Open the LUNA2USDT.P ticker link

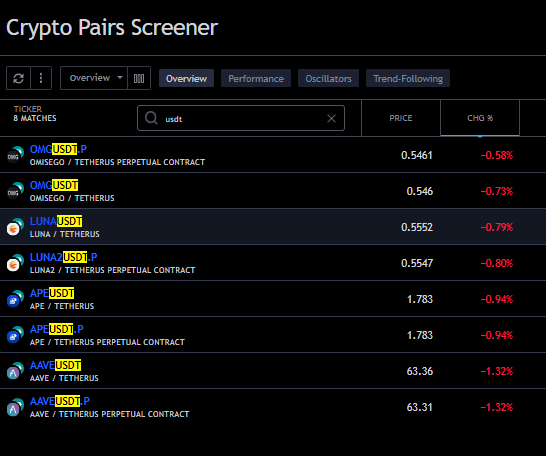point(63,257)
